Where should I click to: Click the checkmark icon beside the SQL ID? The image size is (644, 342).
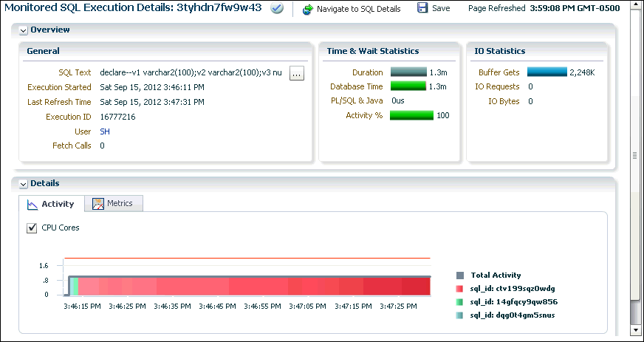click(x=277, y=8)
